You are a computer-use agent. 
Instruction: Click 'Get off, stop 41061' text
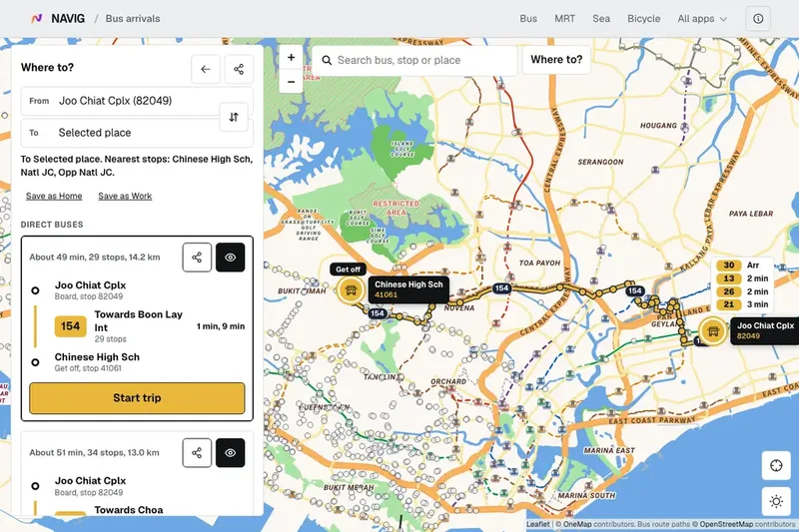click(x=88, y=368)
